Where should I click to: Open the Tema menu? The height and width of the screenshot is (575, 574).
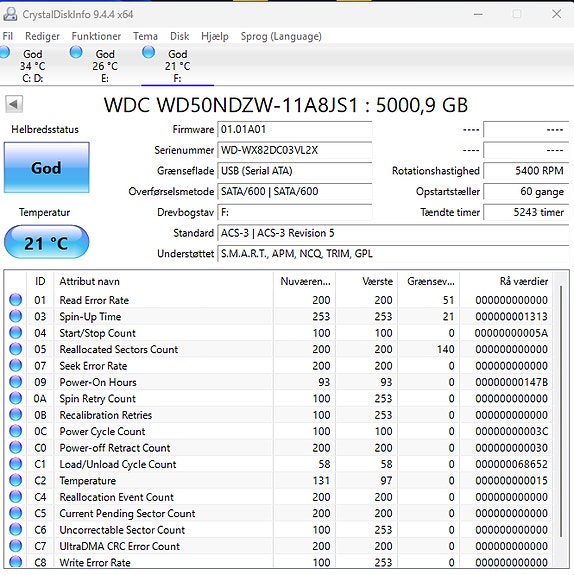[145, 36]
